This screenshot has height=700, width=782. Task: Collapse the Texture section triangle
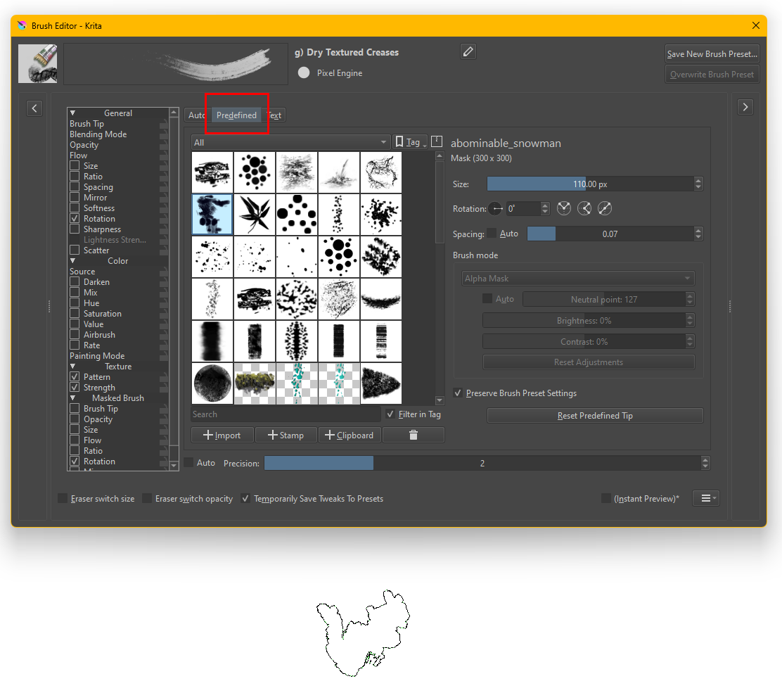click(x=73, y=366)
